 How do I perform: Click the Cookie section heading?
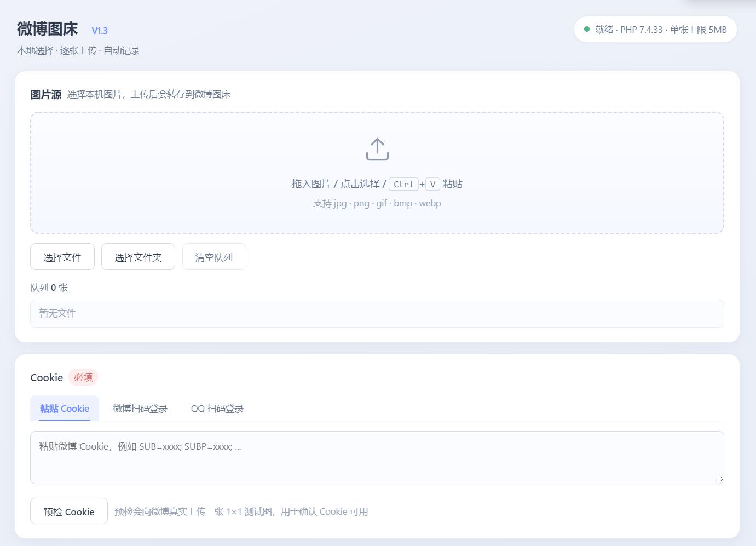tap(47, 377)
